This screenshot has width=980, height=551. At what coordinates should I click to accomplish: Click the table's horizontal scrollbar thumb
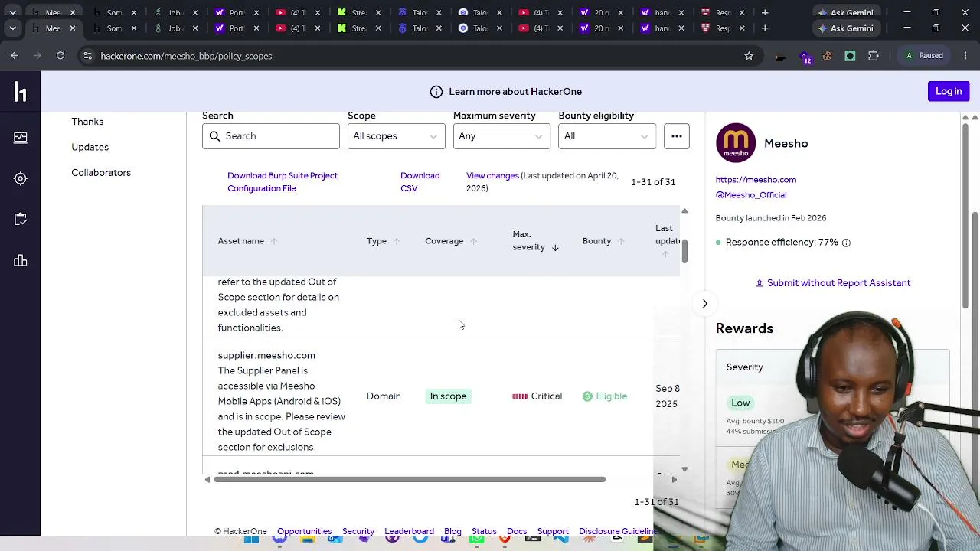point(410,480)
